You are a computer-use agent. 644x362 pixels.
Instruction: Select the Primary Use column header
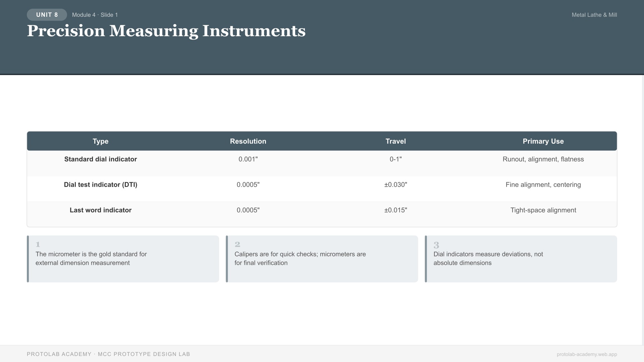pos(543,141)
